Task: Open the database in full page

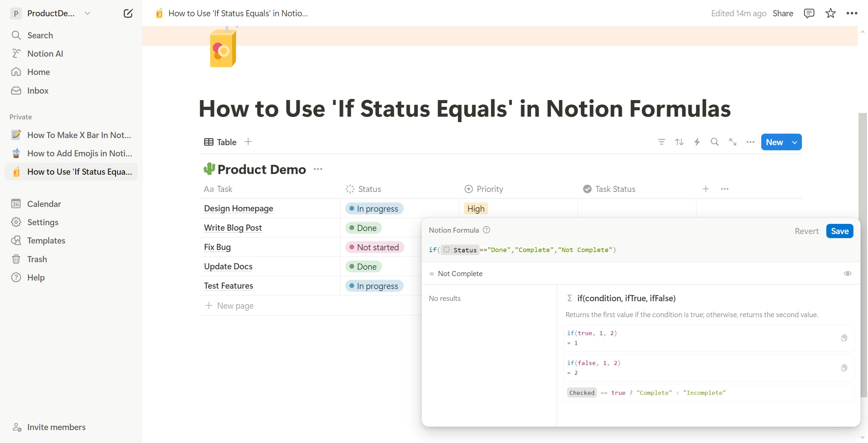Action: (x=733, y=142)
